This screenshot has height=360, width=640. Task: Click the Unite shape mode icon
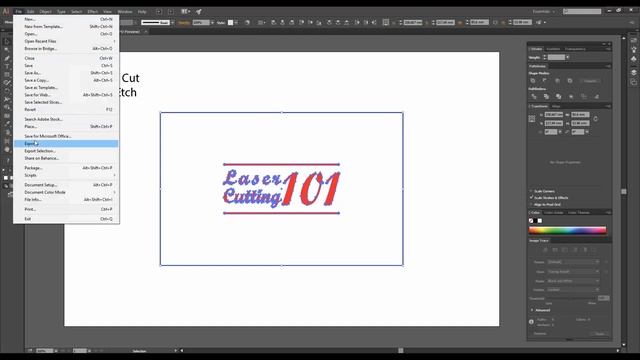tap(533, 81)
